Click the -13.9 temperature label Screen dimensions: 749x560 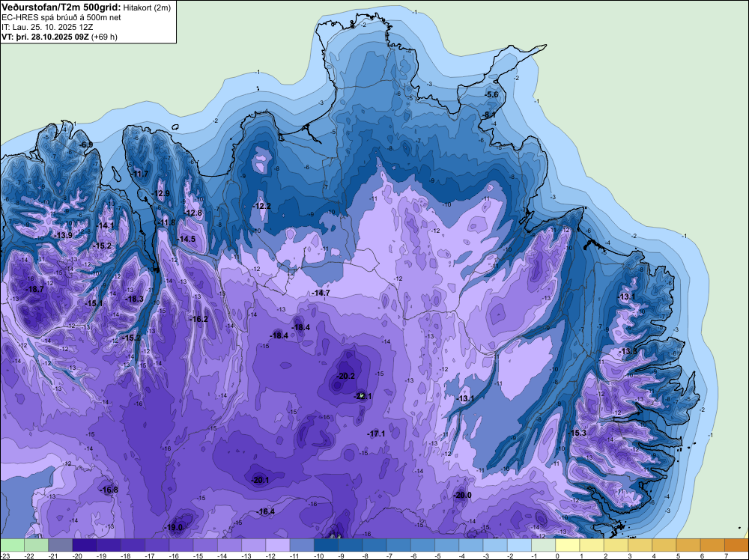tap(63, 235)
